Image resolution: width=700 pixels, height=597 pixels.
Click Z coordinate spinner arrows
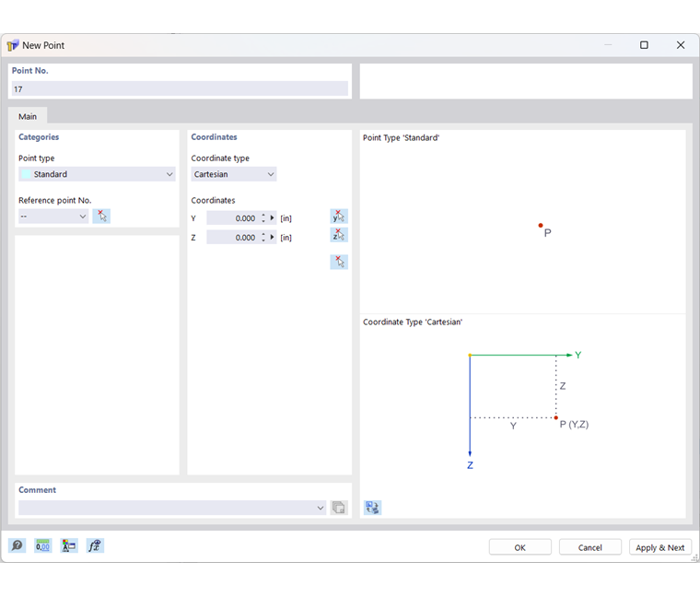pos(263,237)
